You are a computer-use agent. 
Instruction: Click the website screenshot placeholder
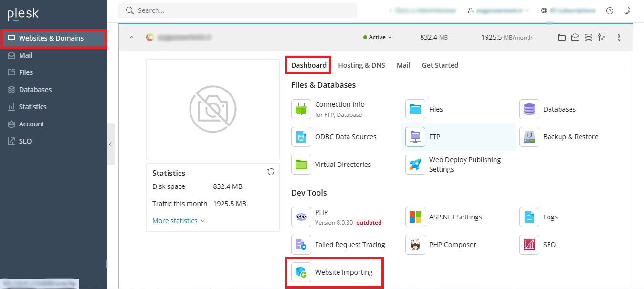(213, 109)
